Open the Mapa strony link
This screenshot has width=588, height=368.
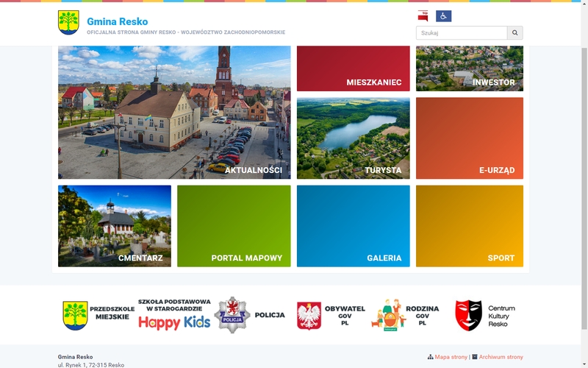tap(451, 357)
